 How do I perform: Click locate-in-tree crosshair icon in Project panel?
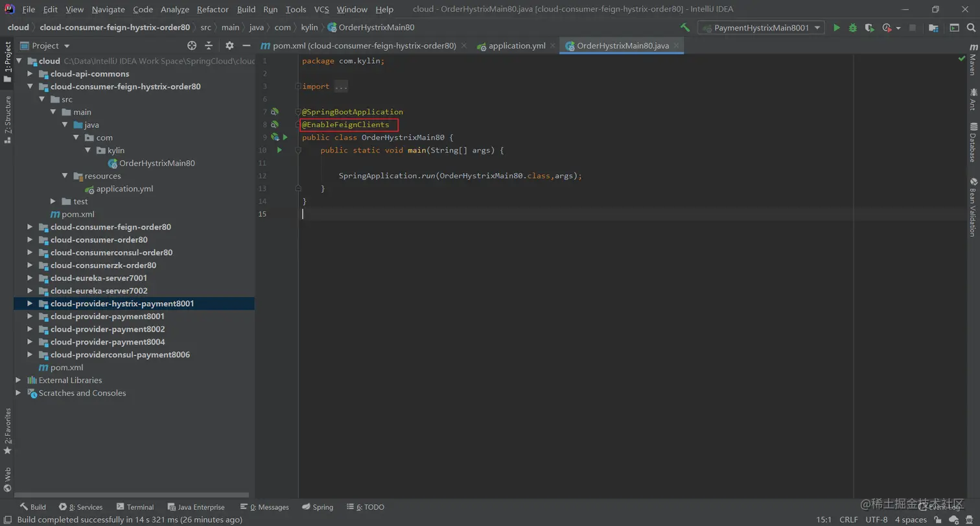tap(192, 45)
